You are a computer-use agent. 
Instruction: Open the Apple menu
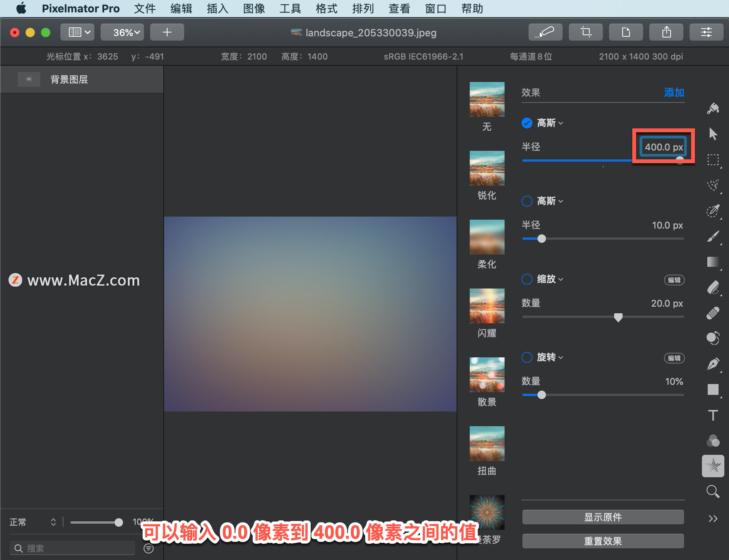click(21, 9)
